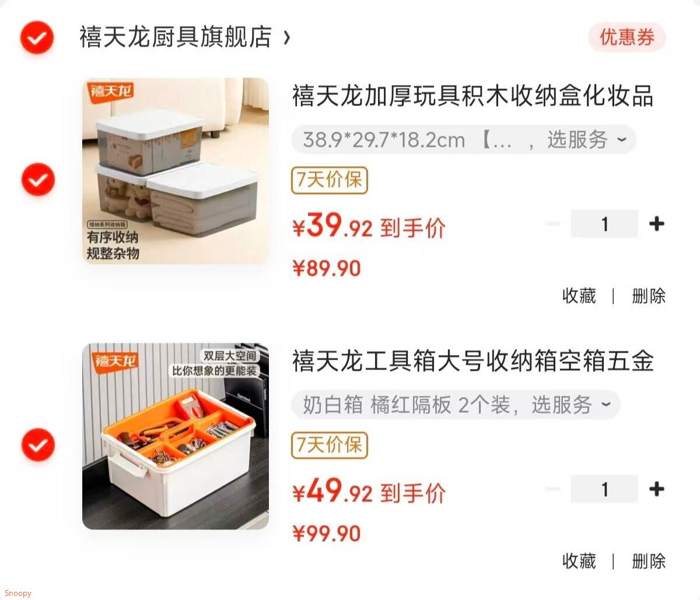Open the gray storage boxes product thumbnail

point(176,171)
